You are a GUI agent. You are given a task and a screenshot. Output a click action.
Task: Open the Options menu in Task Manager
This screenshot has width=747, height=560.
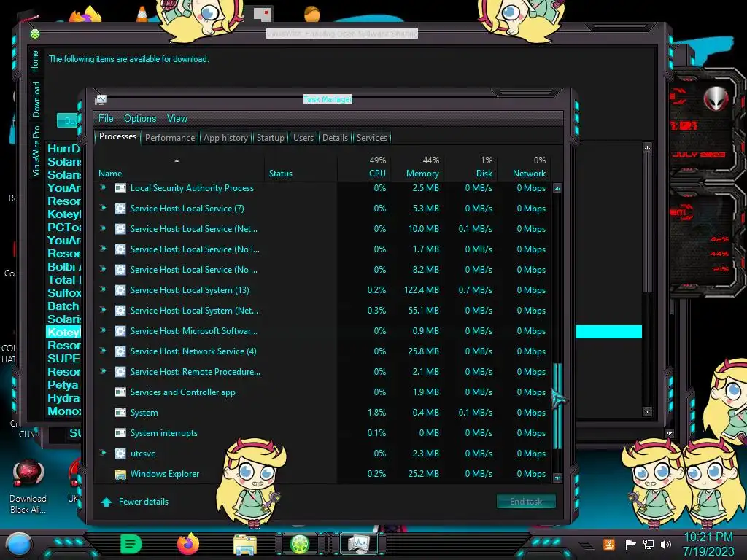140,119
